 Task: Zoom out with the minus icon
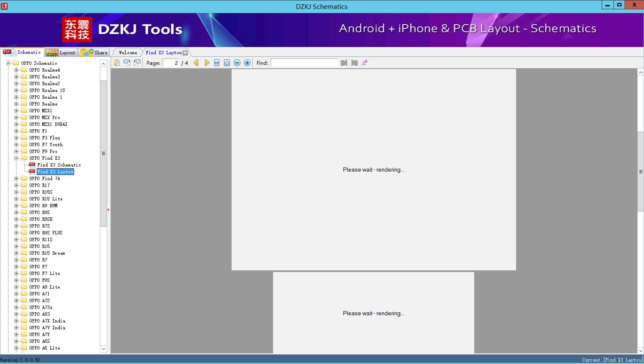[x=237, y=63]
